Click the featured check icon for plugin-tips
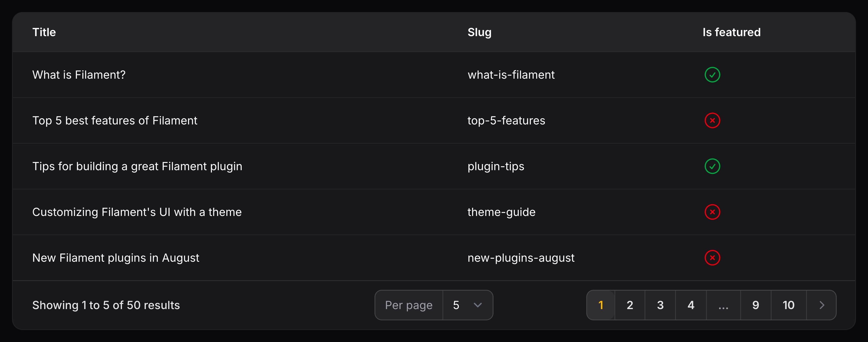 (712, 166)
